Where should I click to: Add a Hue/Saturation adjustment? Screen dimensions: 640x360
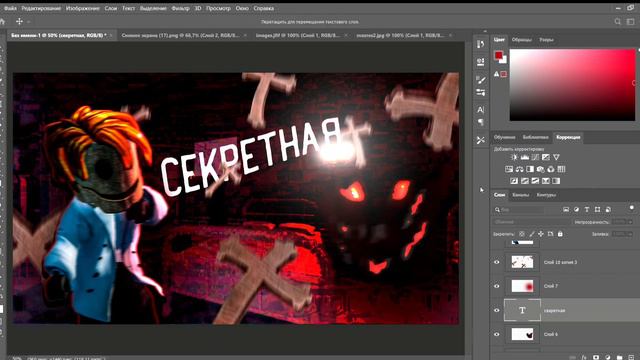(509, 169)
